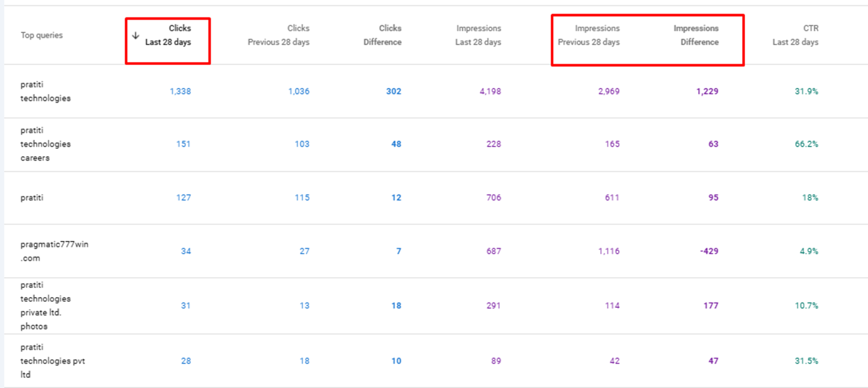868x388 pixels.
Task: Open the single-word 'pratiti' query
Action: [x=32, y=198]
